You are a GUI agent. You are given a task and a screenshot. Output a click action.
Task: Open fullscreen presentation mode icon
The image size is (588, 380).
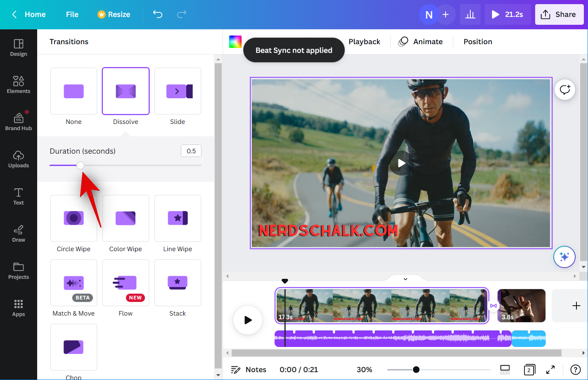(550, 370)
